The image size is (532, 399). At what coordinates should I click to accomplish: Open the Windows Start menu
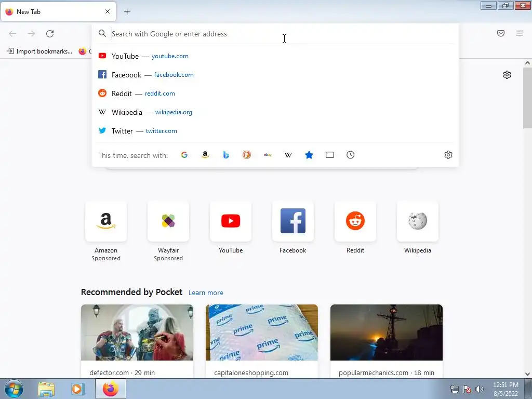click(x=14, y=389)
